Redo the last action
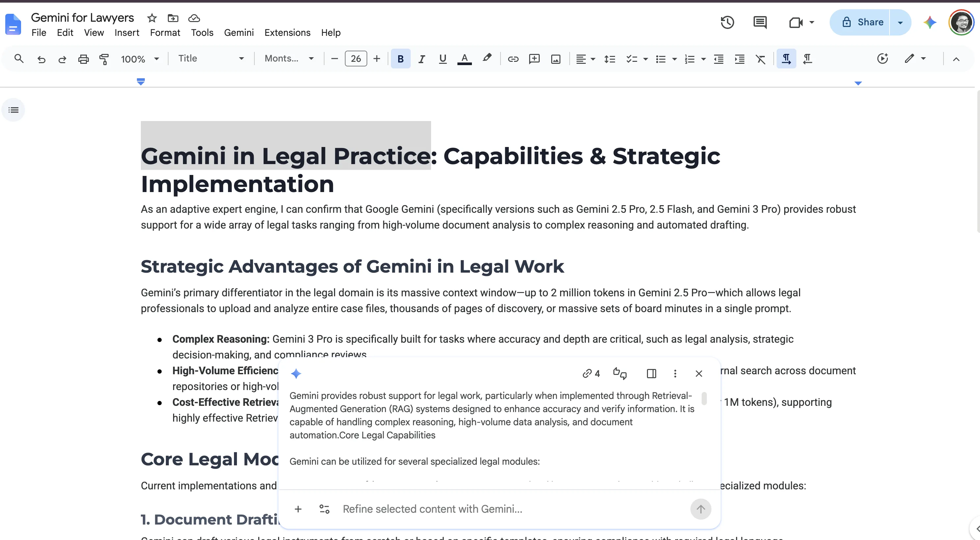 (x=62, y=59)
